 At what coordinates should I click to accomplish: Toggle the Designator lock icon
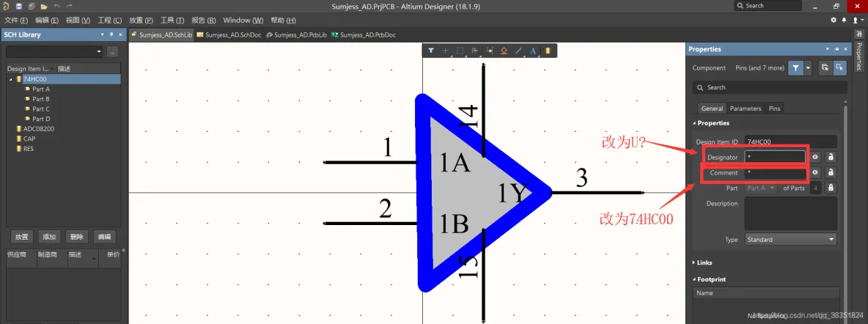click(x=831, y=158)
